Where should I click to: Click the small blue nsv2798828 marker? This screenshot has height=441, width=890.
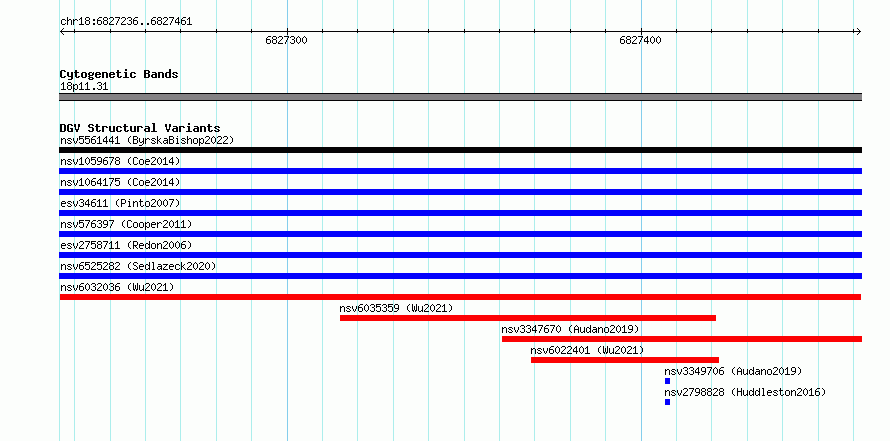pyautogui.click(x=668, y=402)
